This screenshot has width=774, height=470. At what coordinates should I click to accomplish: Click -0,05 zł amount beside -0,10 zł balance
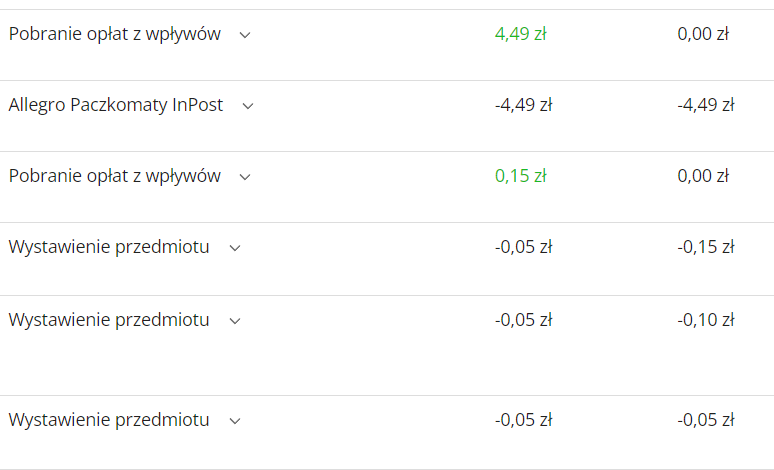pyautogui.click(x=523, y=320)
